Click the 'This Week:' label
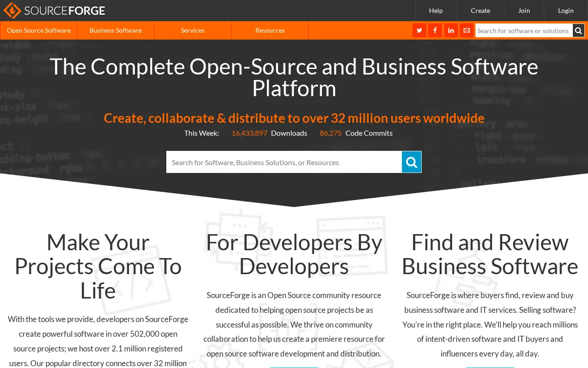The height and width of the screenshot is (368, 588). pos(202,133)
